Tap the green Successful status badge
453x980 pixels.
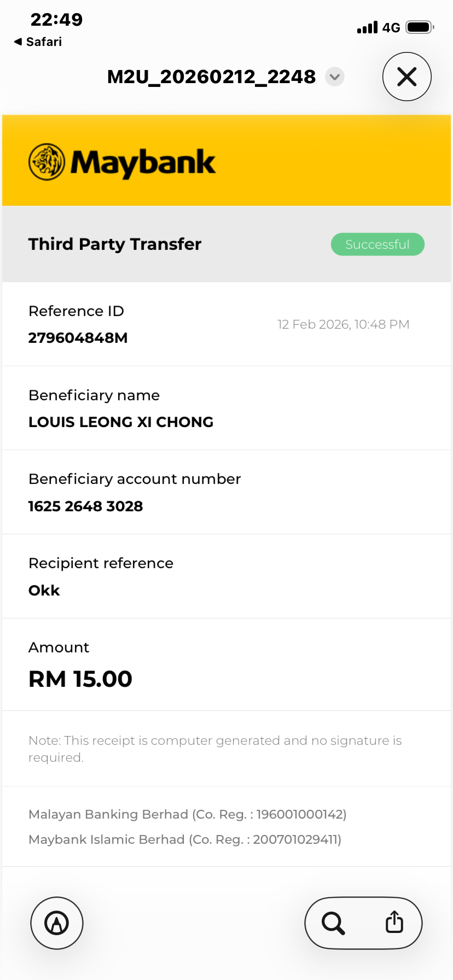[377, 244]
